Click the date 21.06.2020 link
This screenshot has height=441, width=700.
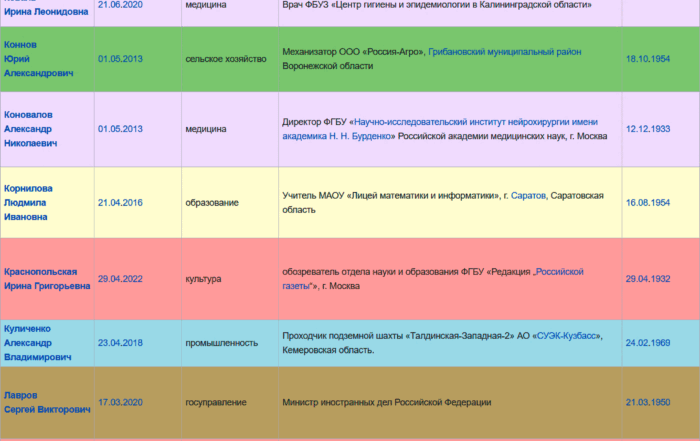[x=120, y=4]
